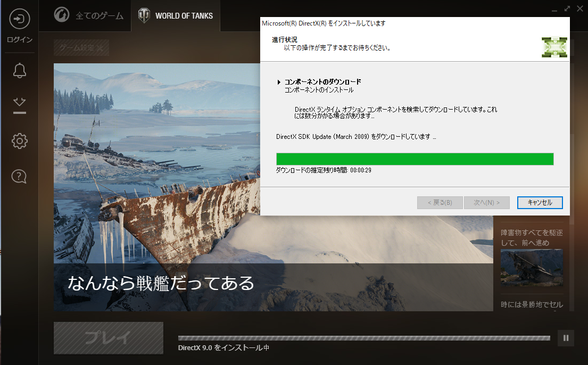Open help question bubble icon
The image size is (588, 365).
19,176
